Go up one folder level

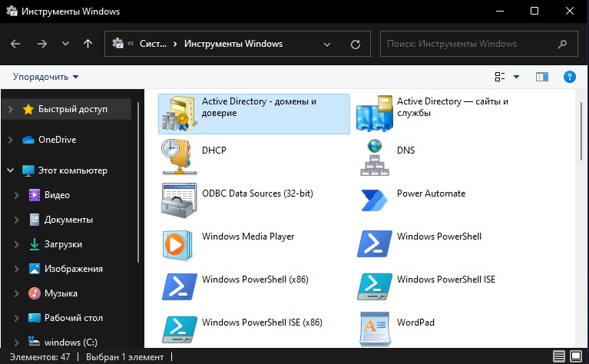(88, 44)
